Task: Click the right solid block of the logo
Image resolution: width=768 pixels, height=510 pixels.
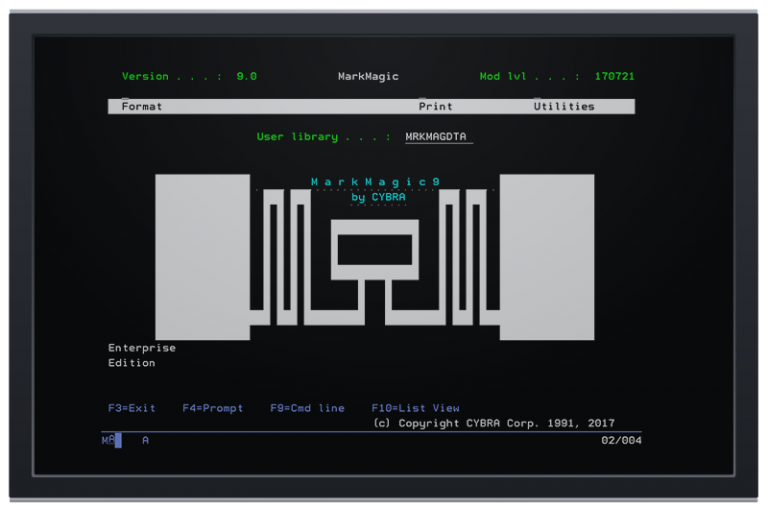Action: click(546, 257)
